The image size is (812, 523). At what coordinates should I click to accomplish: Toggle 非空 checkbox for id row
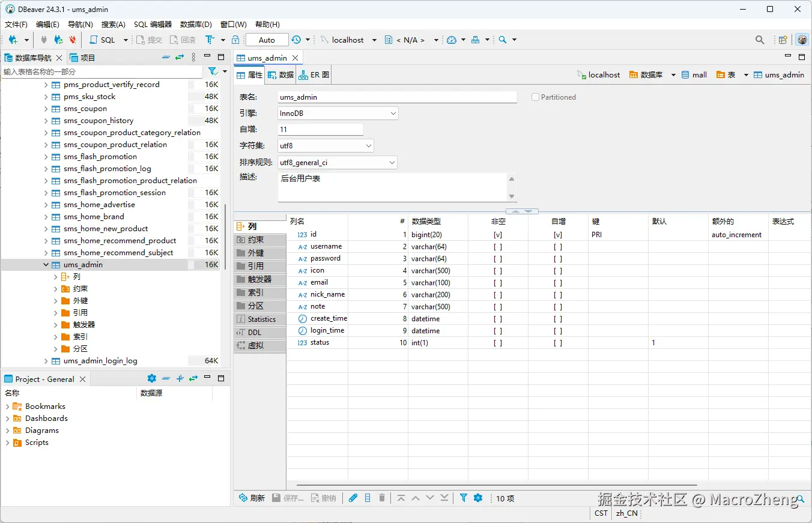497,235
